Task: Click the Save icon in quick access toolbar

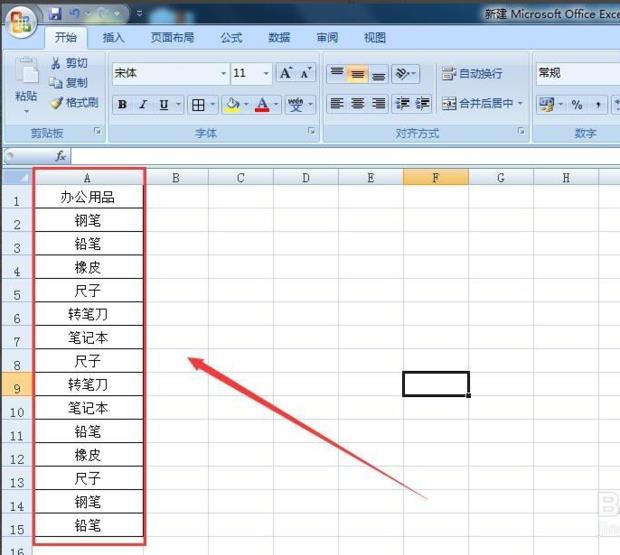Action: click(x=55, y=15)
